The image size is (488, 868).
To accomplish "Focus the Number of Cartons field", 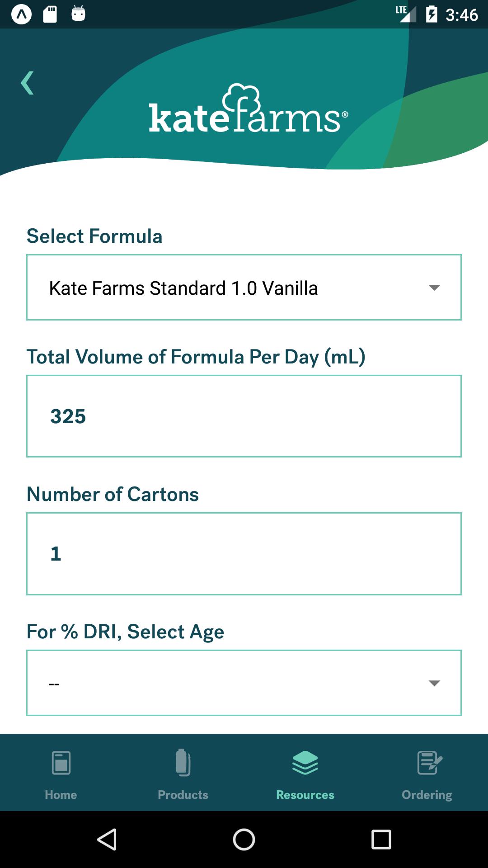I will click(x=244, y=553).
